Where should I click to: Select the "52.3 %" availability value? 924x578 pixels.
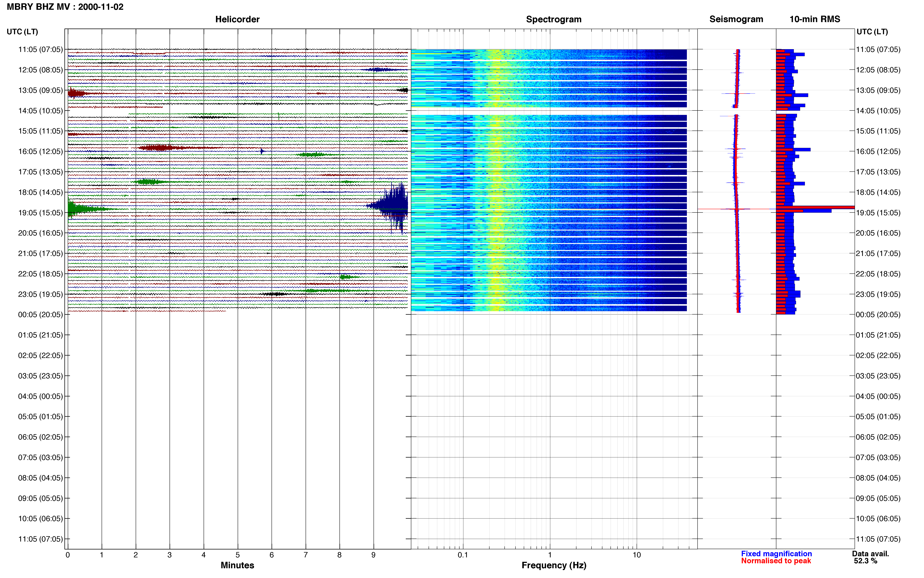coord(865,561)
